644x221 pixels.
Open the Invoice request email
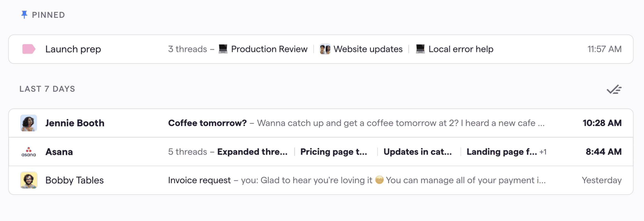point(199,180)
